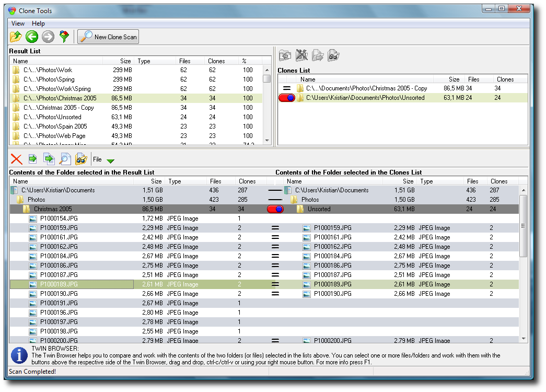Start a New Clone Scan

tap(109, 37)
